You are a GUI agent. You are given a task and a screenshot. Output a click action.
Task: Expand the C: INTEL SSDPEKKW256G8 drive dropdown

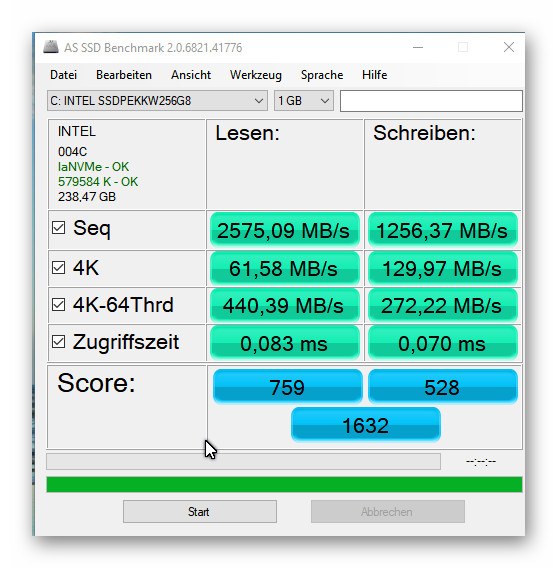click(157, 101)
